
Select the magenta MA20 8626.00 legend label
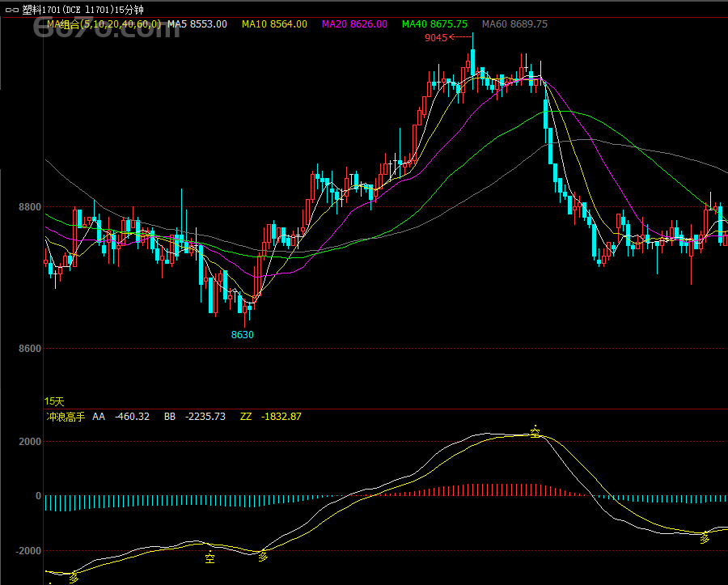click(x=354, y=24)
